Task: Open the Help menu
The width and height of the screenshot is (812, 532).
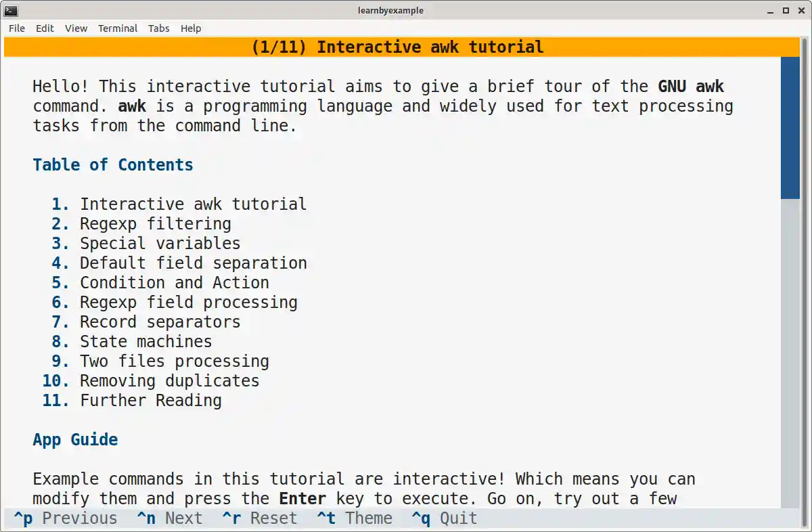Action: click(x=191, y=28)
